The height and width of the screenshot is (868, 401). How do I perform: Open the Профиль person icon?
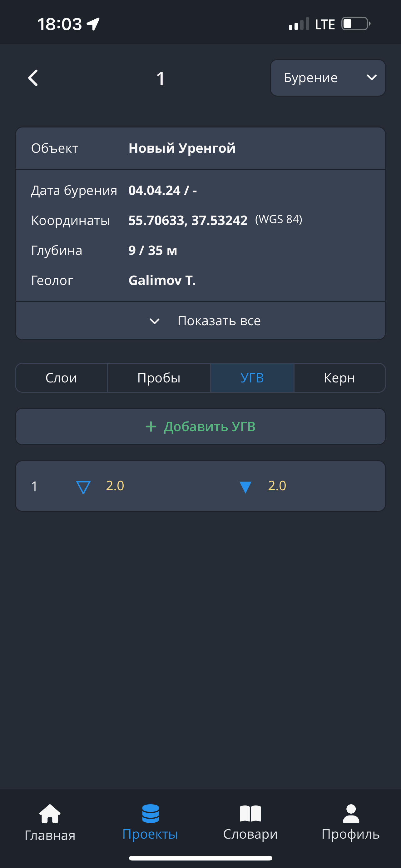coord(350,813)
